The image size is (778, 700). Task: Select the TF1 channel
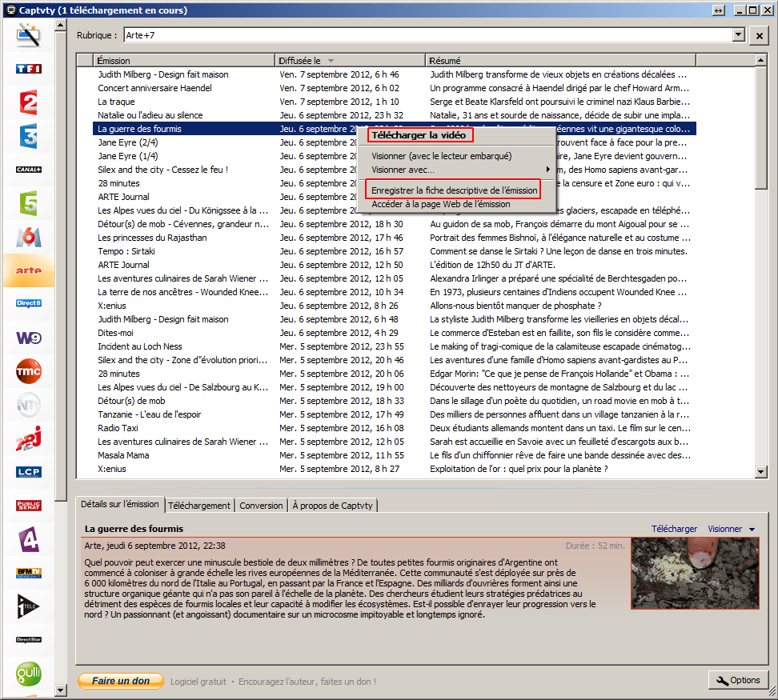pyautogui.click(x=28, y=69)
